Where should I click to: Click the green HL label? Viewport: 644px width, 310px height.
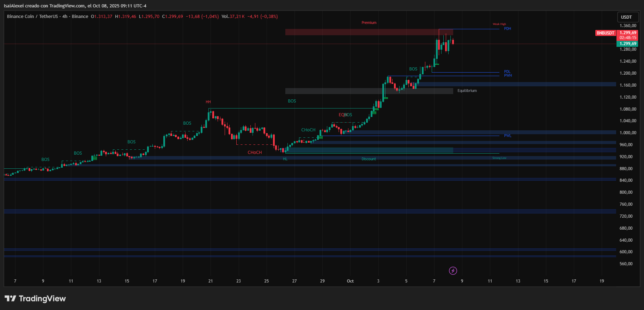point(285,159)
